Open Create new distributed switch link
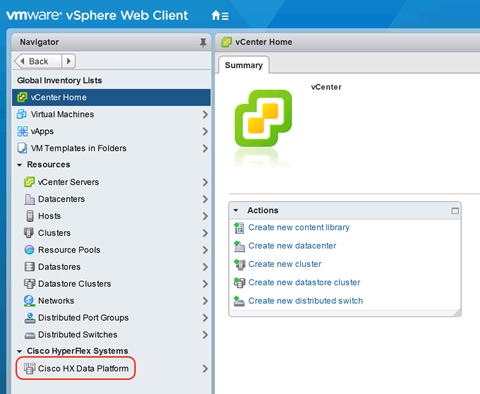Image resolution: width=480 pixels, height=394 pixels. point(305,301)
